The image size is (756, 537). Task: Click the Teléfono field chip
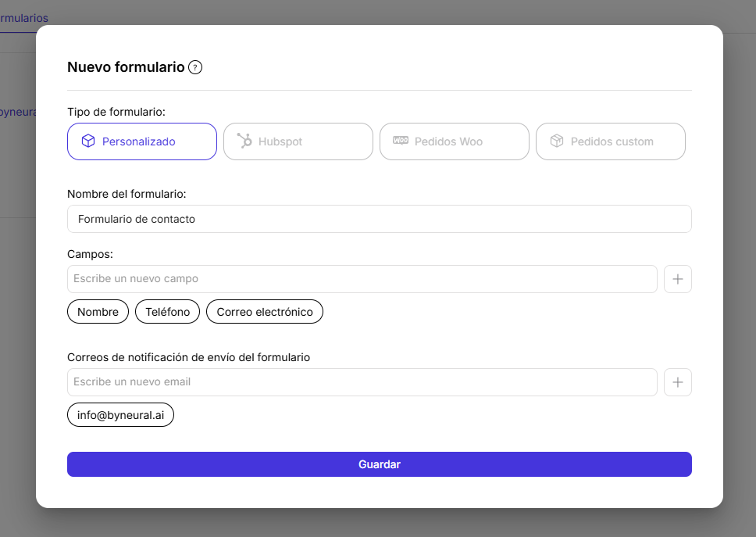point(167,311)
